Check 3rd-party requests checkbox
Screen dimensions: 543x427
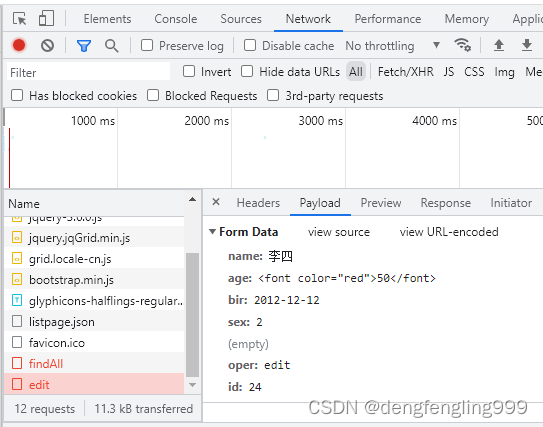click(x=273, y=95)
